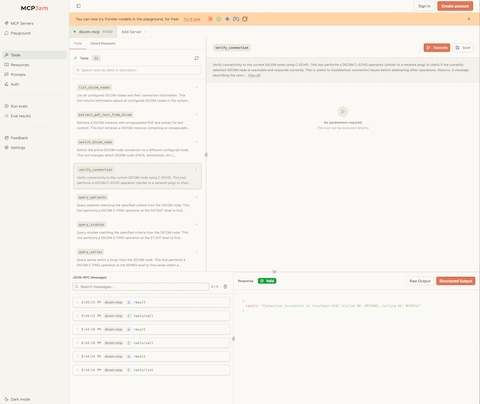Open Feedback in the sidebar
The image size is (480, 404).
(x=16, y=138)
